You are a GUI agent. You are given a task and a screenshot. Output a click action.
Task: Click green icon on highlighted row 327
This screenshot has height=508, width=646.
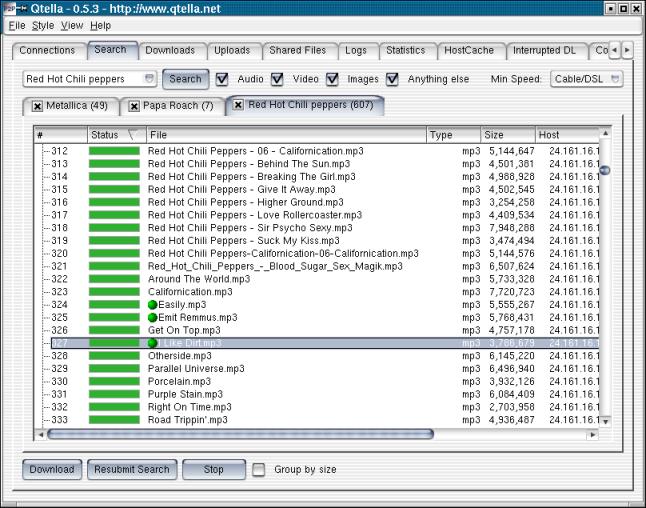(153, 343)
